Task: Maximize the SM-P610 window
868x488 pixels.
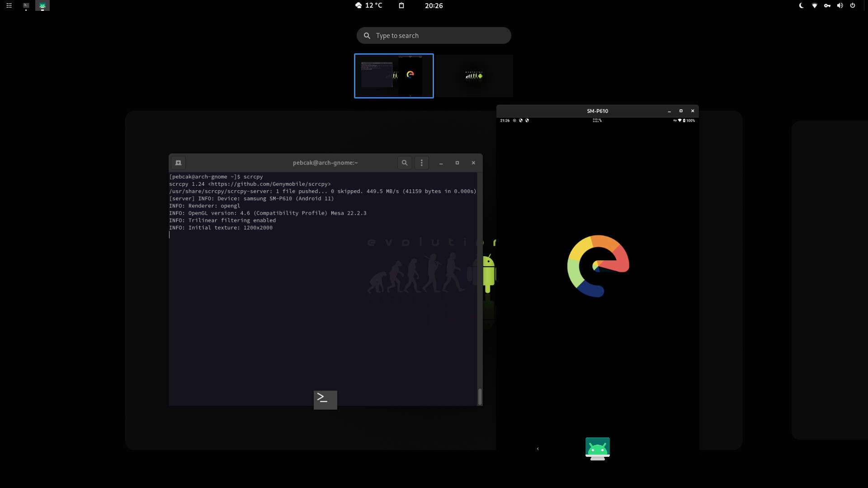Action: click(x=681, y=111)
